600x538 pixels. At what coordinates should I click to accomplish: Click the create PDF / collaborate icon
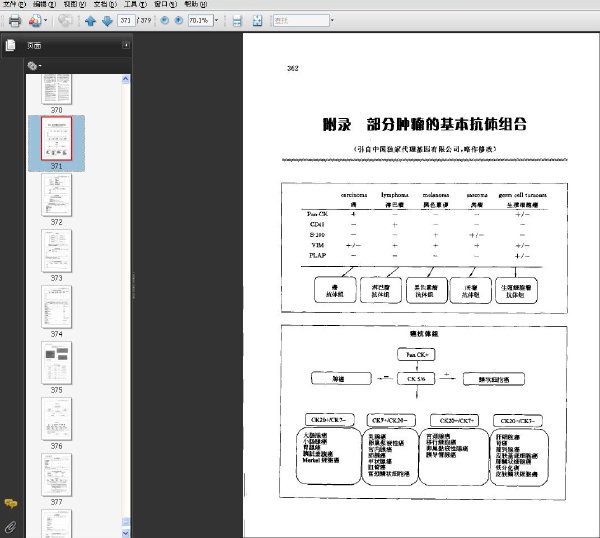click(x=35, y=21)
